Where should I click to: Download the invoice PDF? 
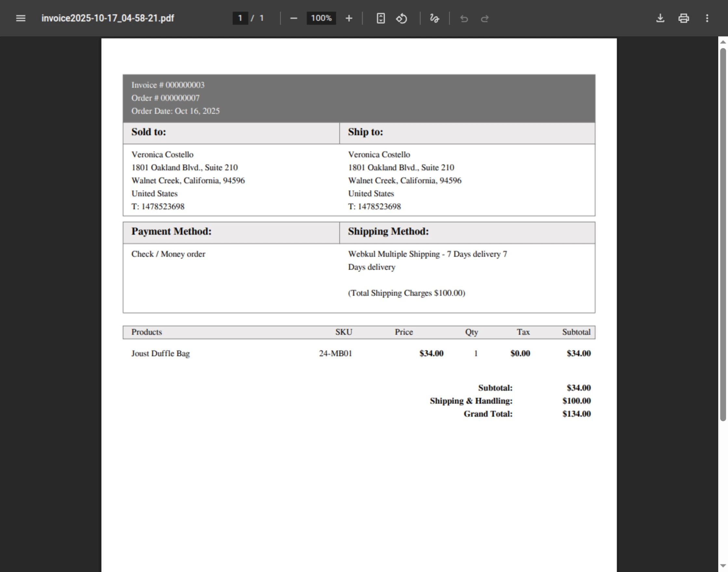pos(660,18)
